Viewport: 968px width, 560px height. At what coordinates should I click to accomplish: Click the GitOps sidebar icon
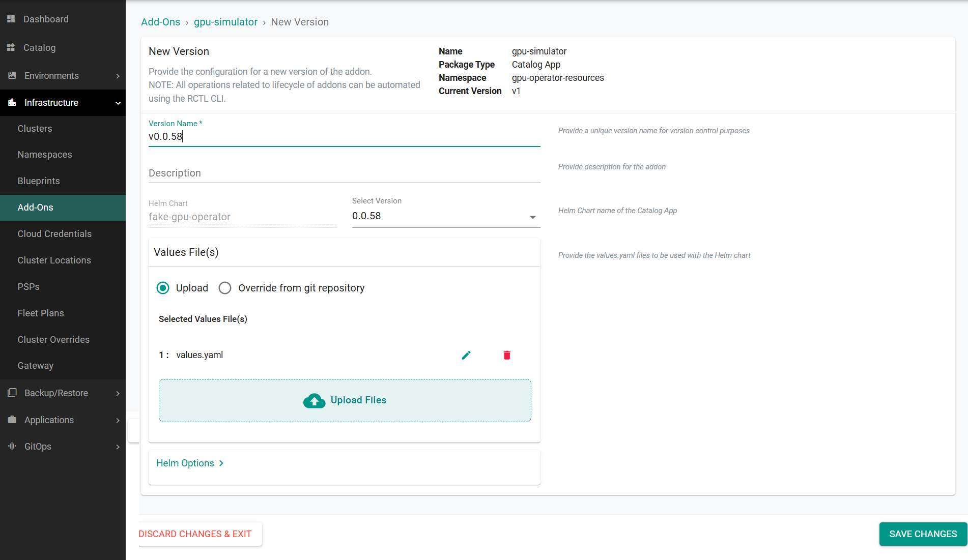[x=12, y=446]
